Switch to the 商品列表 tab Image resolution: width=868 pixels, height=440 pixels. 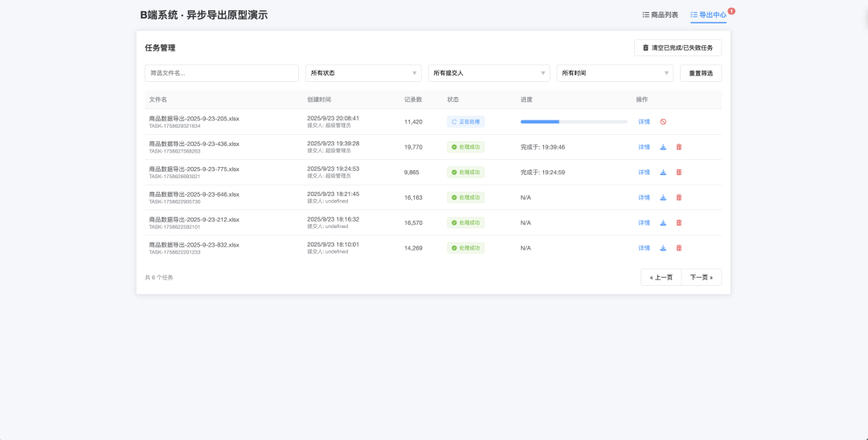pos(660,15)
